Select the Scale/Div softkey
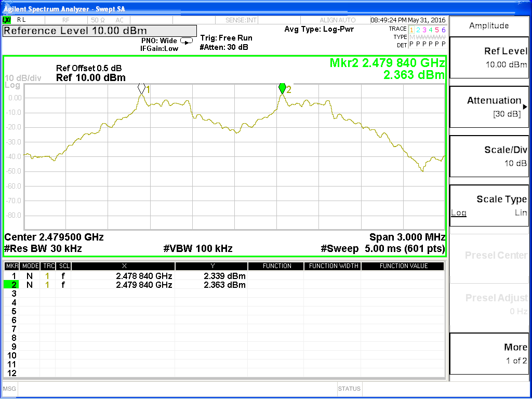 (x=489, y=156)
